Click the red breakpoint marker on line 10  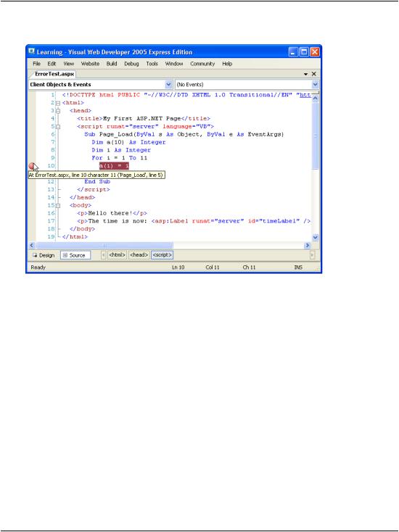[x=32, y=166]
